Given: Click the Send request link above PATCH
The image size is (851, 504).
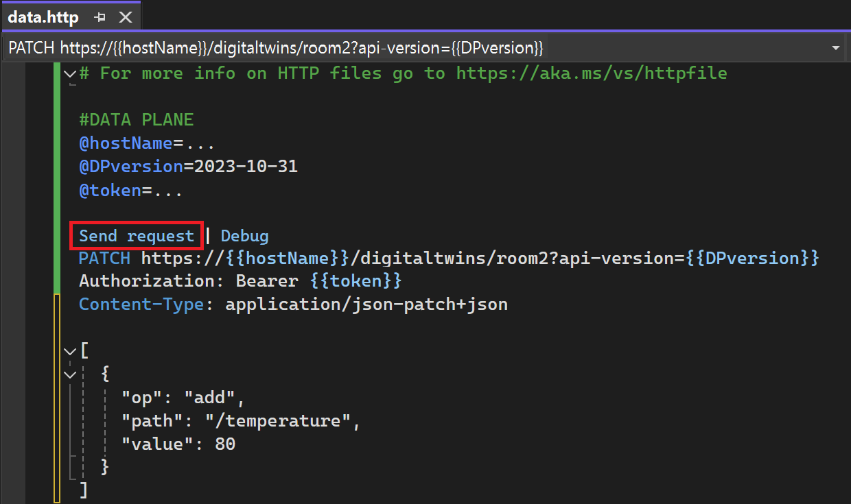Looking at the screenshot, I should 136,235.
